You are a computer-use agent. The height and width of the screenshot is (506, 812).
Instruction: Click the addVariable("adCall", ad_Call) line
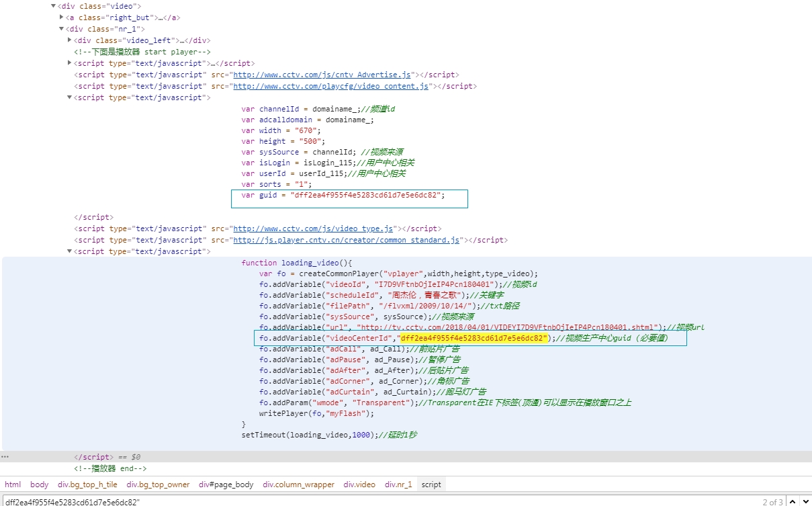click(x=359, y=349)
